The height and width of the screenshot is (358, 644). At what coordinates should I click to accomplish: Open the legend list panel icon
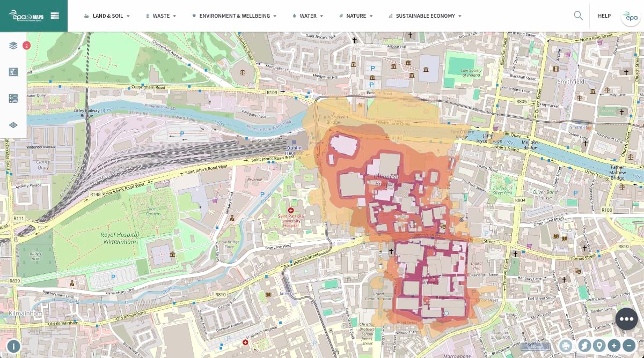tap(13, 98)
